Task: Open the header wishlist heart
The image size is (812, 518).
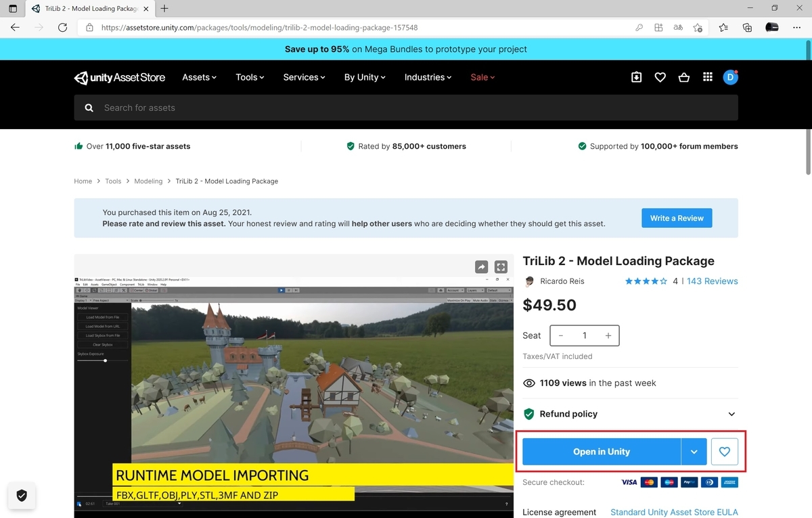Action: (660, 77)
